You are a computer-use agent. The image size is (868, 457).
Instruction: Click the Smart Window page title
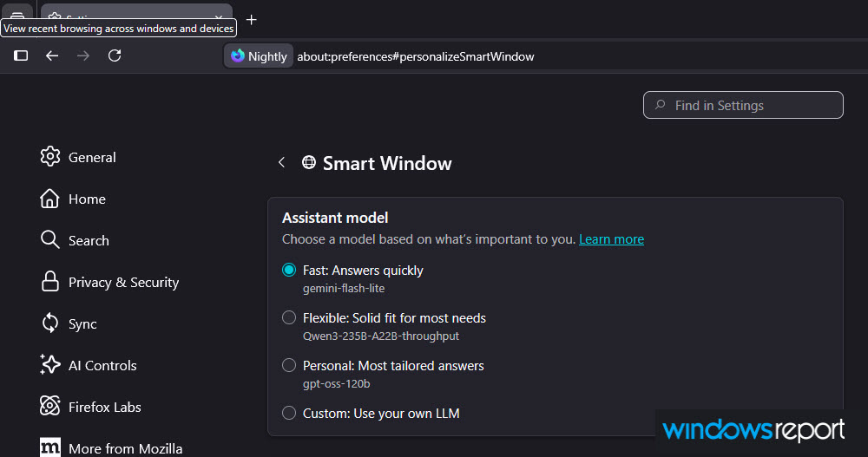pyautogui.click(x=387, y=163)
